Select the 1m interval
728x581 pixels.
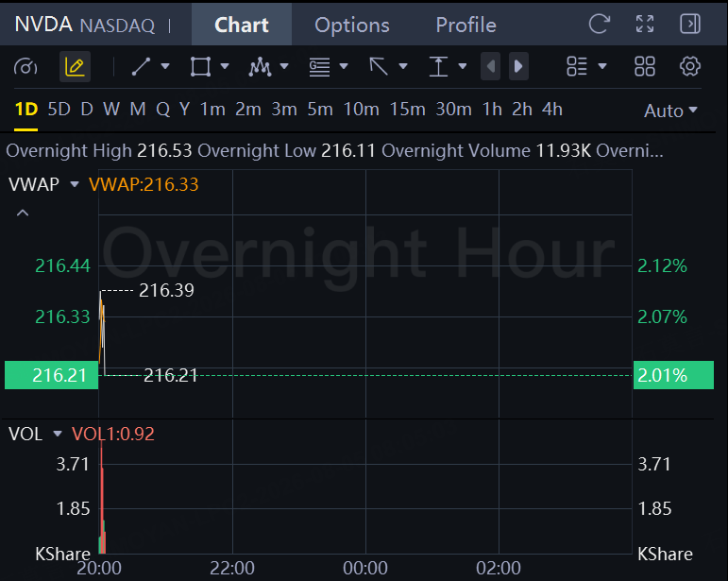(x=212, y=110)
